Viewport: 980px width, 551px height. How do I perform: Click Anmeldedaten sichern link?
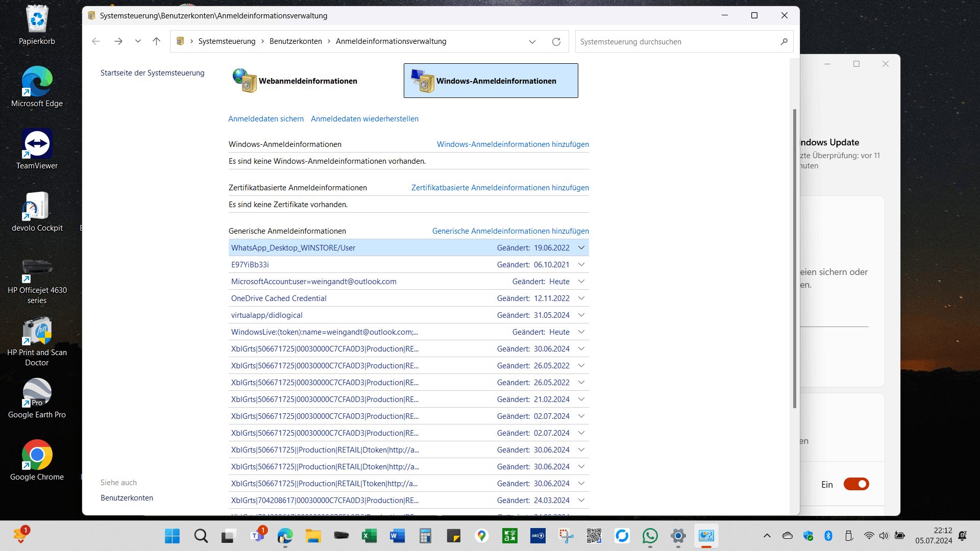(x=265, y=119)
